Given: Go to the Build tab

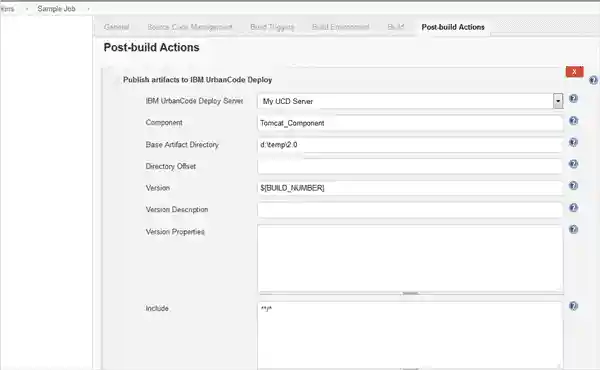Looking at the screenshot, I should pyautogui.click(x=396, y=27).
